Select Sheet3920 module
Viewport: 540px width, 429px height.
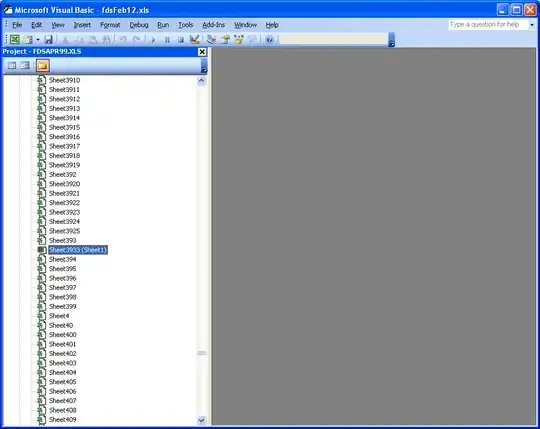click(64, 184)
